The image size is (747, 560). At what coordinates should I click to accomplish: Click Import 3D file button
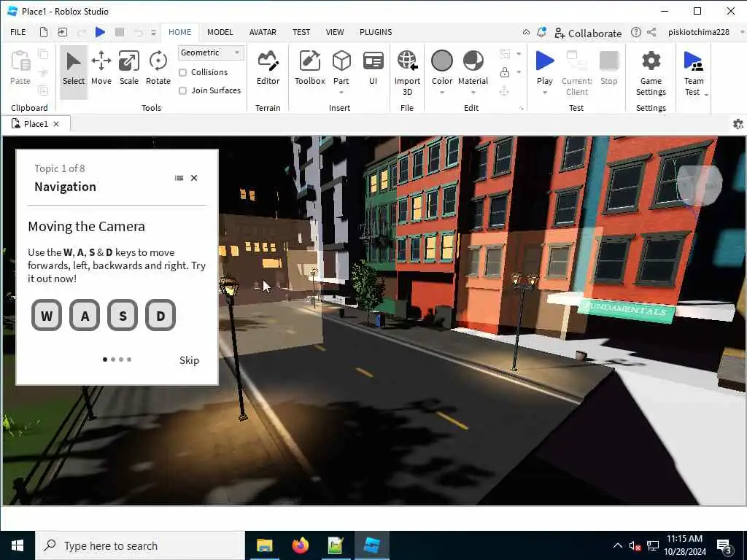407,73
